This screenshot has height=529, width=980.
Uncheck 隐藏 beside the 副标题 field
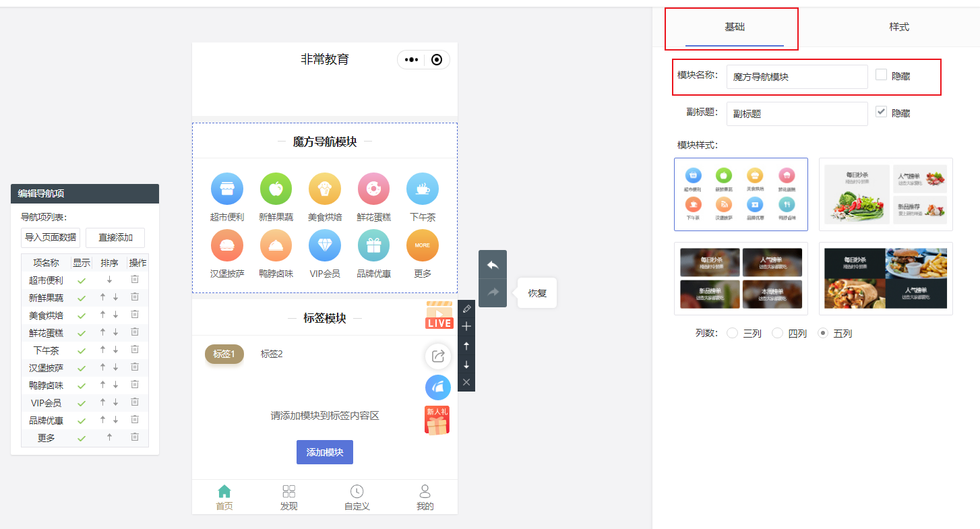tap(881, 112)
